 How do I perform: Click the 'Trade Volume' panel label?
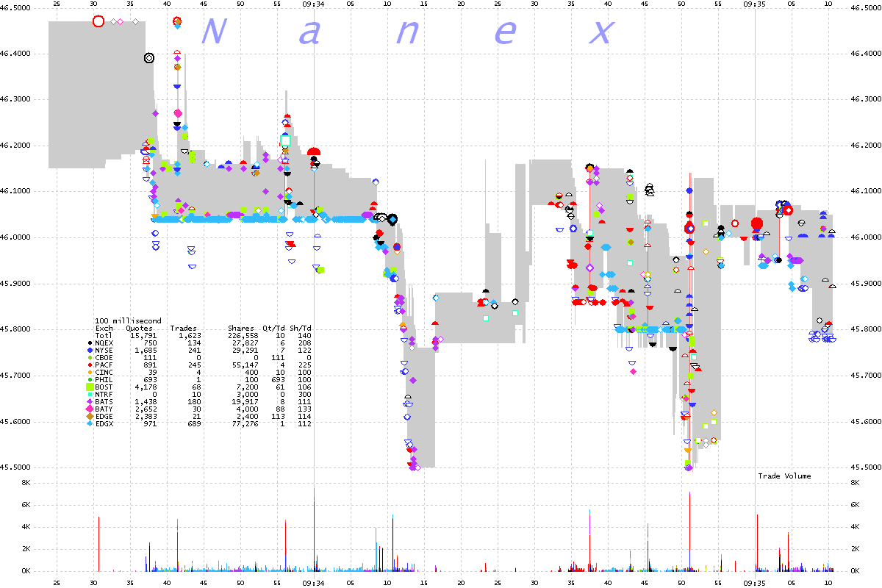click(x=784, y=476)
